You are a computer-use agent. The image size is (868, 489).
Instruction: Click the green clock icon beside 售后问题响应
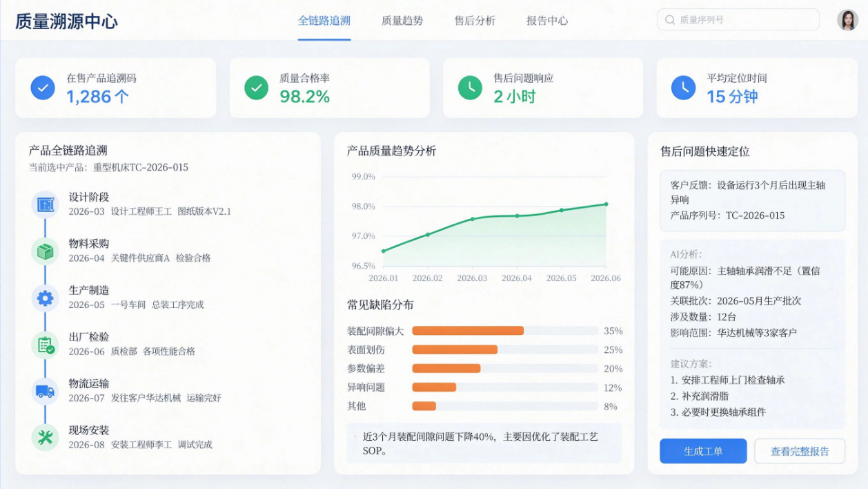471,88
